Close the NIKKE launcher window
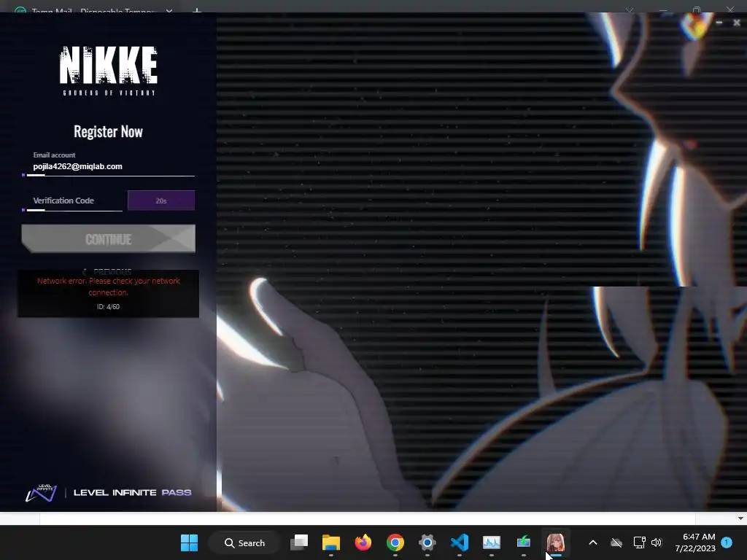Viewport: 747px width, 560px height. (737, 23)
